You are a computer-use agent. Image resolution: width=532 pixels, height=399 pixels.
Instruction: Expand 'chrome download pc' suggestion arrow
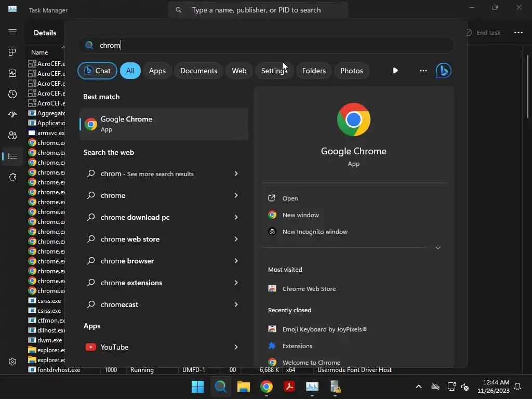coord(236,217)
